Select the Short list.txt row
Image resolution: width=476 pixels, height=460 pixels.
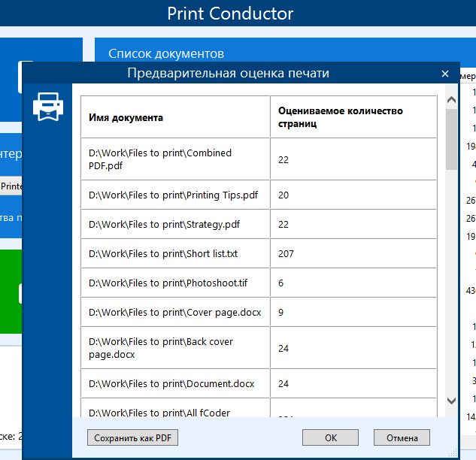pos(259,253)
